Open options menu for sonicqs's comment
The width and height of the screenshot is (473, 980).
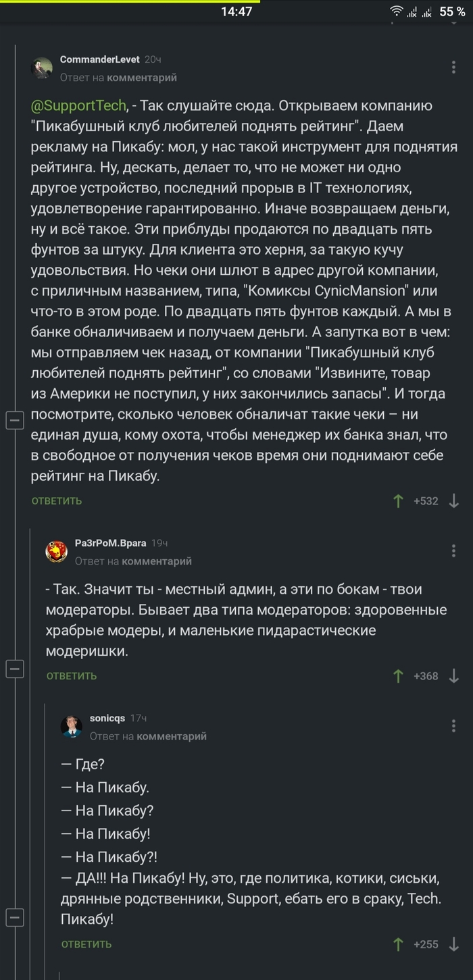pyautogui.click(x=453, y=726)
